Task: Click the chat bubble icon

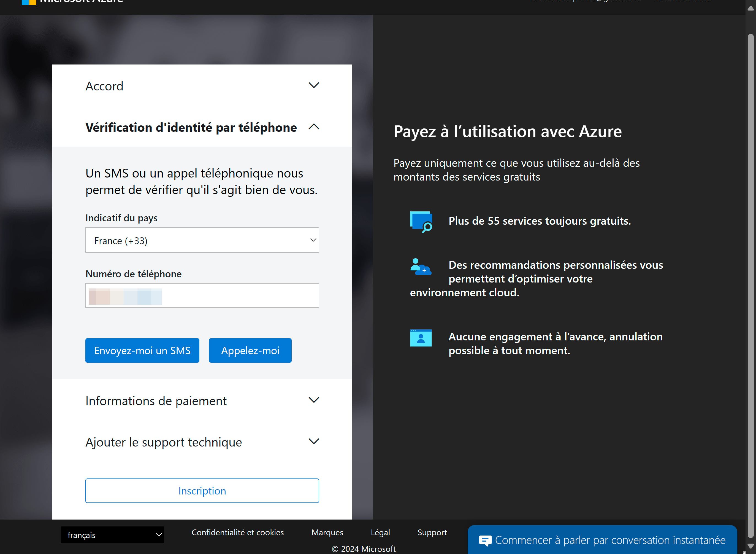Action: [485, 540]
